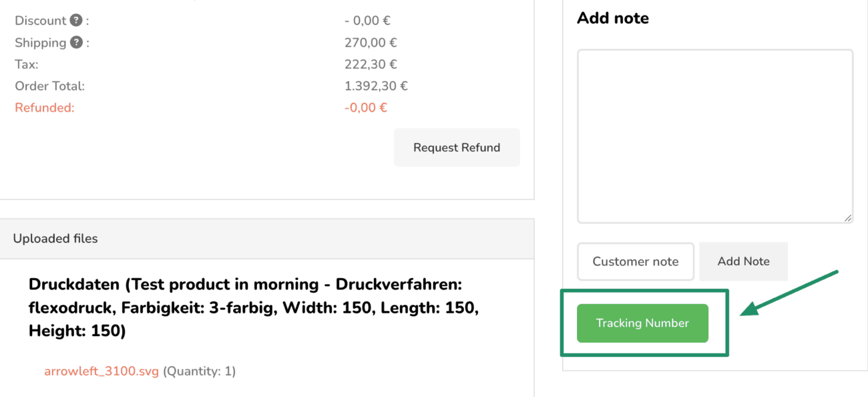Request a refund for this order
Screen dimensions: 868x397
[457, 148]
